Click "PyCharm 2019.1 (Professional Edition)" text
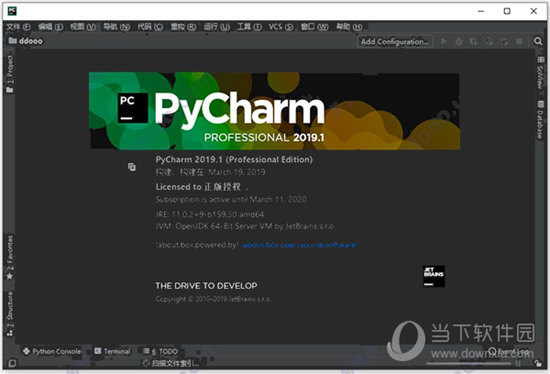Image resolution: width=550 pixels, height=374 pixels. pyautogui.click(x=234, y=160)
